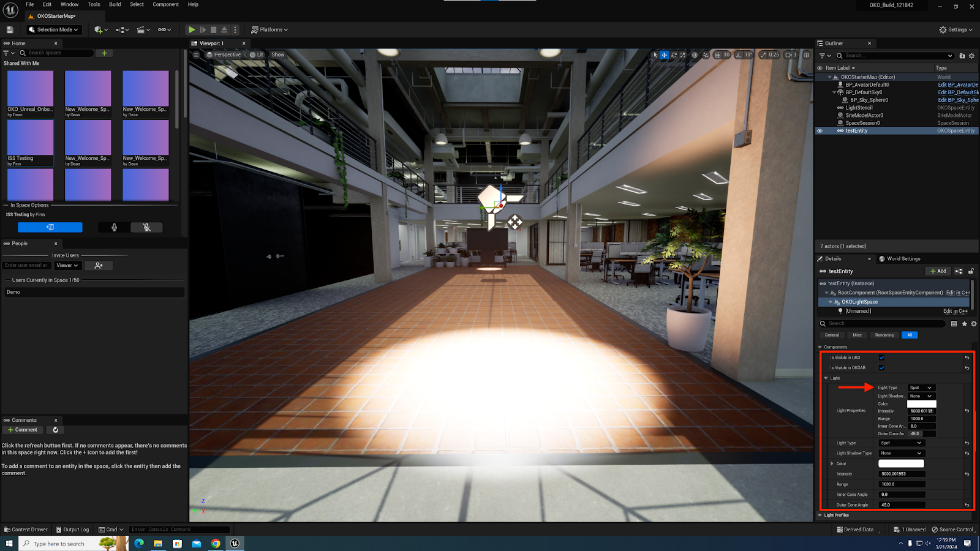Click the microphone icon in Space Options

(x=114, y=227)
